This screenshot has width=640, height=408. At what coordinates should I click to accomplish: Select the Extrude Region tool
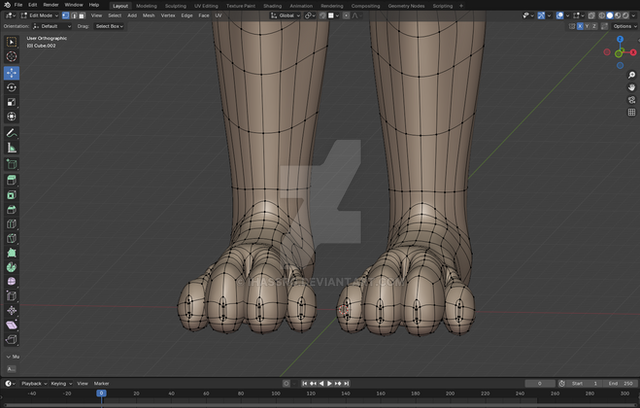(x=12, y=179)
